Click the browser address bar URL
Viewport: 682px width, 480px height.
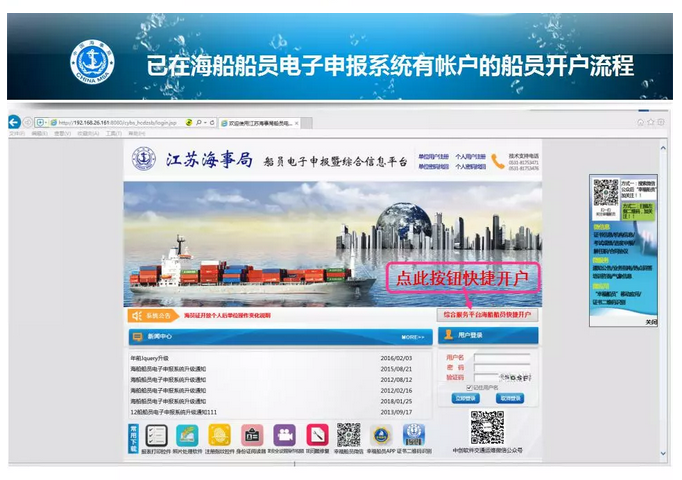117,123
